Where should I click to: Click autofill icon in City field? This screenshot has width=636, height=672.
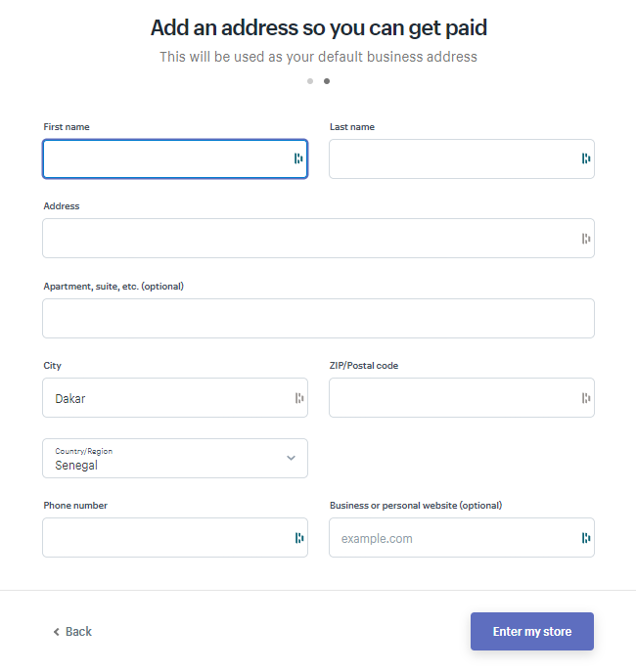[x=299, y=398]
